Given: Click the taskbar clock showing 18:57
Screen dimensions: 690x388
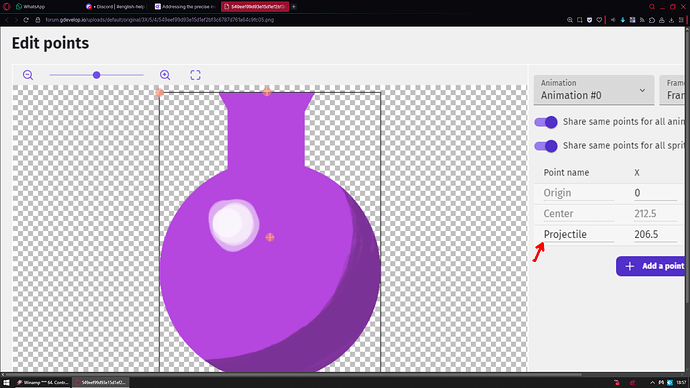Looking at the screenshot, I should 681,383.
